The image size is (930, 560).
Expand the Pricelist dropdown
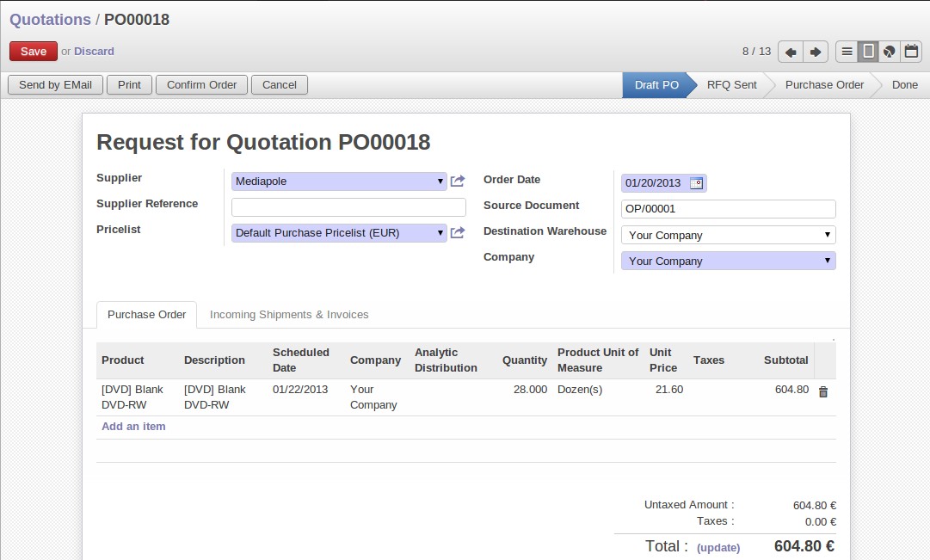click(440, 233)
